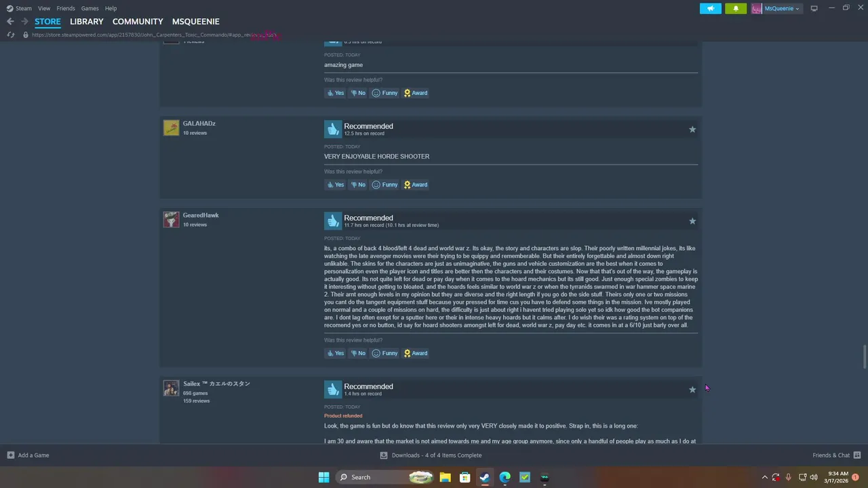Click the Steam taskbar icon
868x488 pixels.
[x=485, y=477]
